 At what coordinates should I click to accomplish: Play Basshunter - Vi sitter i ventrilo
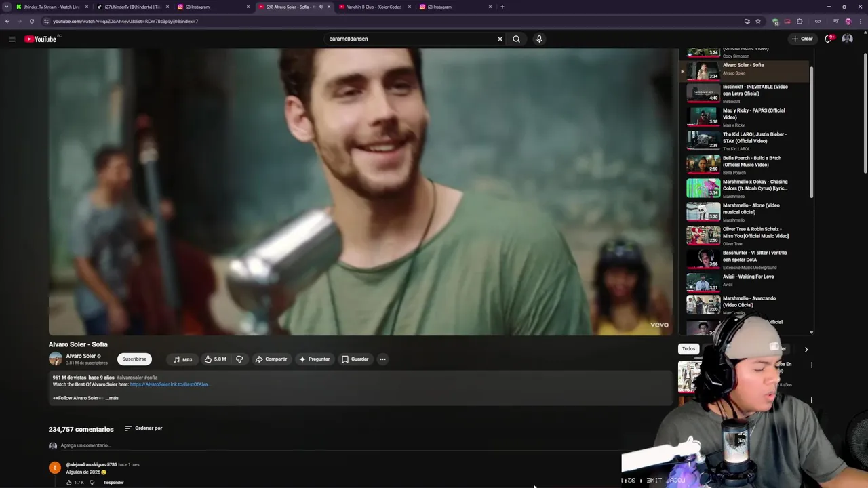[x=745, y=260]
